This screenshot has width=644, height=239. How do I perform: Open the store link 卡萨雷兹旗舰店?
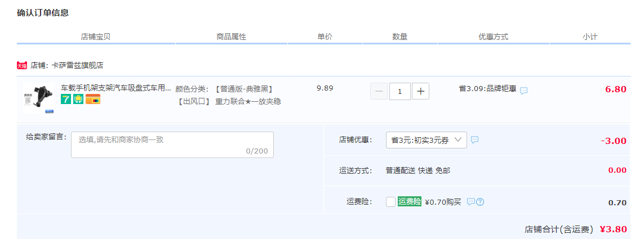click(78, 65)
